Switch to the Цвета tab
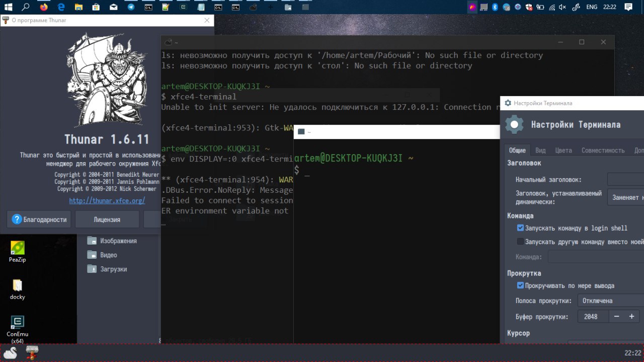 [563, 150]
